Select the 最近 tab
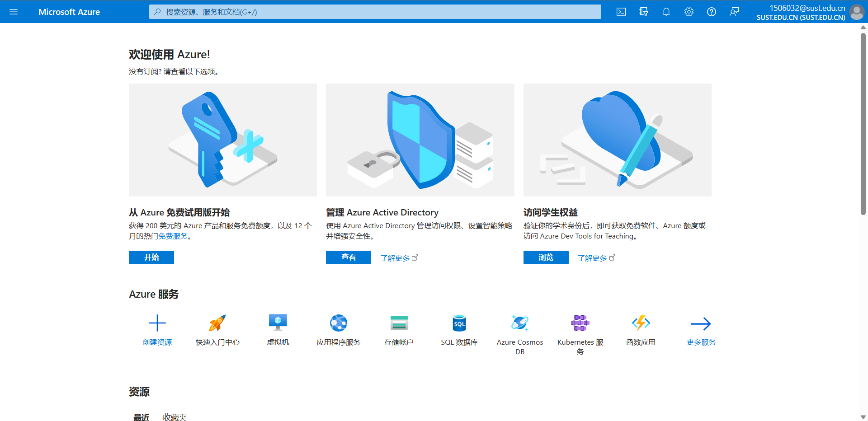 141,417
